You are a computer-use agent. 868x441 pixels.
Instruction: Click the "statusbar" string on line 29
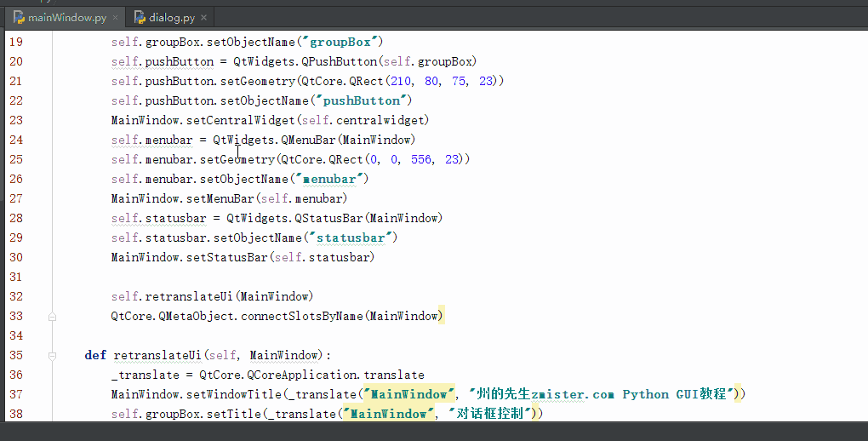point(351,238)
